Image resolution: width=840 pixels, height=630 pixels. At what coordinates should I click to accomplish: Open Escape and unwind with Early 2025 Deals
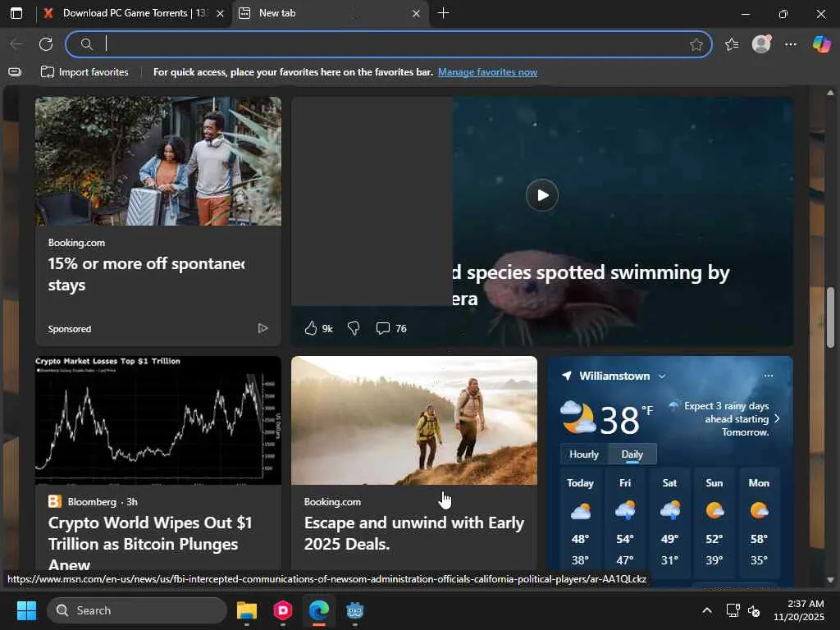click(x=414, y=533)
